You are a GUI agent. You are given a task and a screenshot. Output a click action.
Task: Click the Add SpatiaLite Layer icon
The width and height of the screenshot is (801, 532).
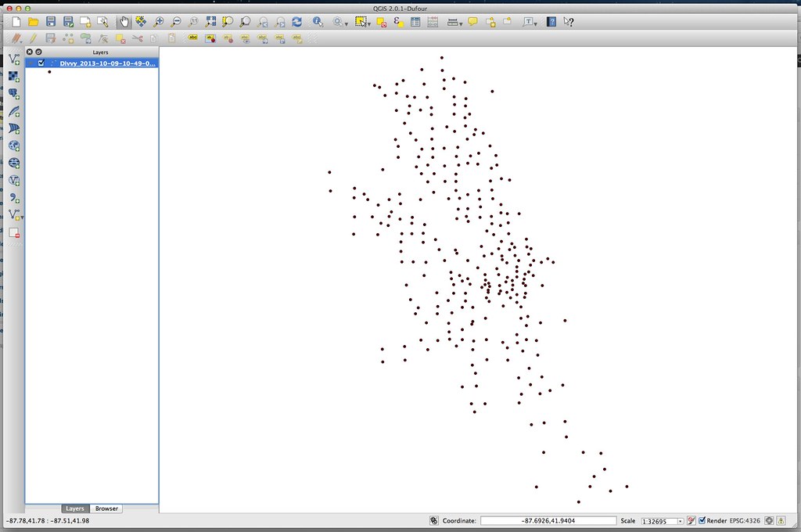coord(14,111)
